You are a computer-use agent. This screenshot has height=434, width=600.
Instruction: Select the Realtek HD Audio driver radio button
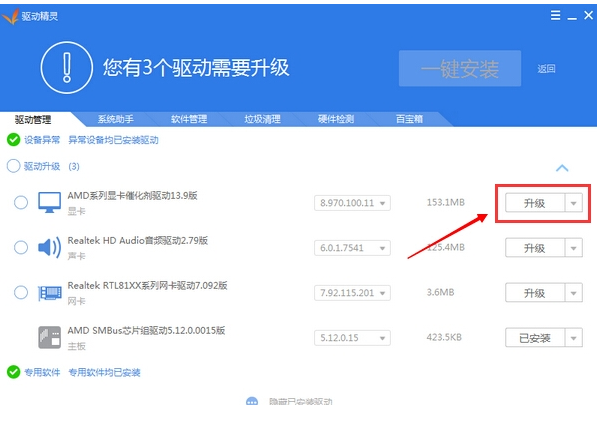click(21, 248)
